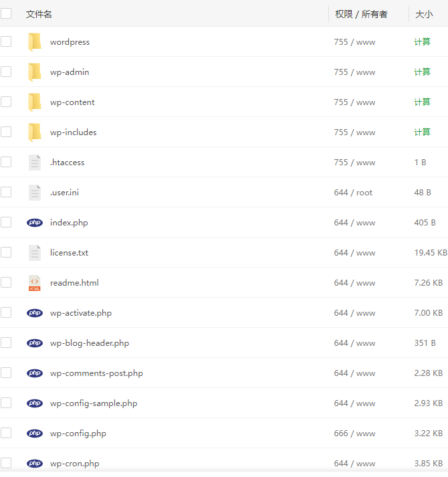Open the wp-admin folder name

[70, 72]
